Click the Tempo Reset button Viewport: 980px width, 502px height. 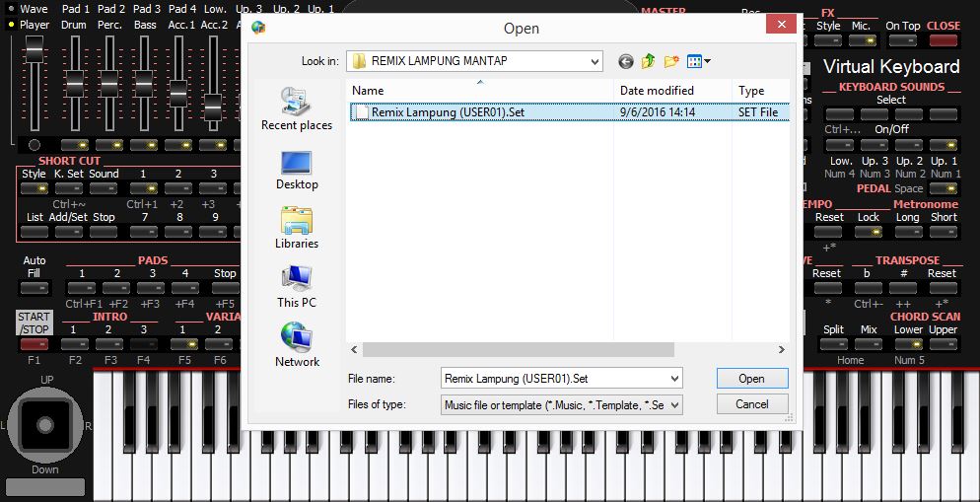pyautogui.click(x=828, y=232)
